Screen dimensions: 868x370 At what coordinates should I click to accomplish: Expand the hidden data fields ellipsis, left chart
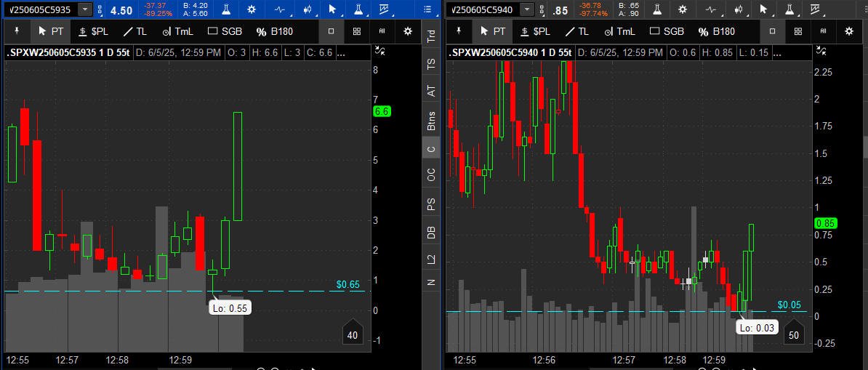pos(341,53)
